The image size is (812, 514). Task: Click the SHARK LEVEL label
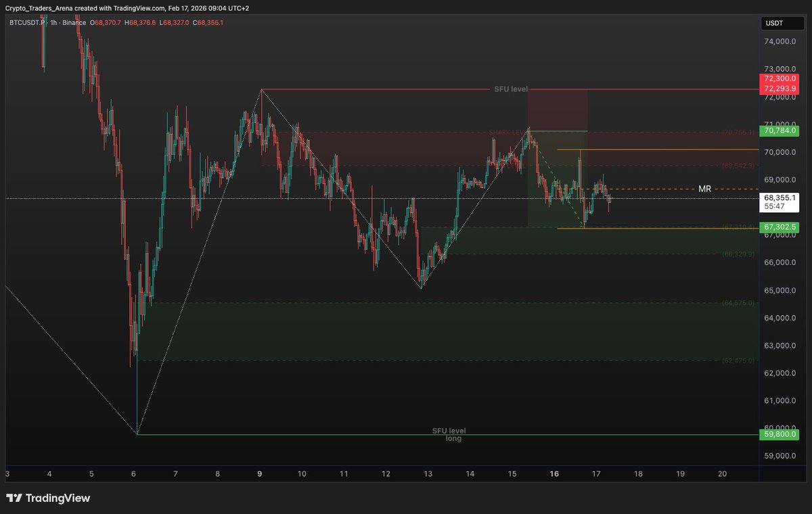[507, 133]
